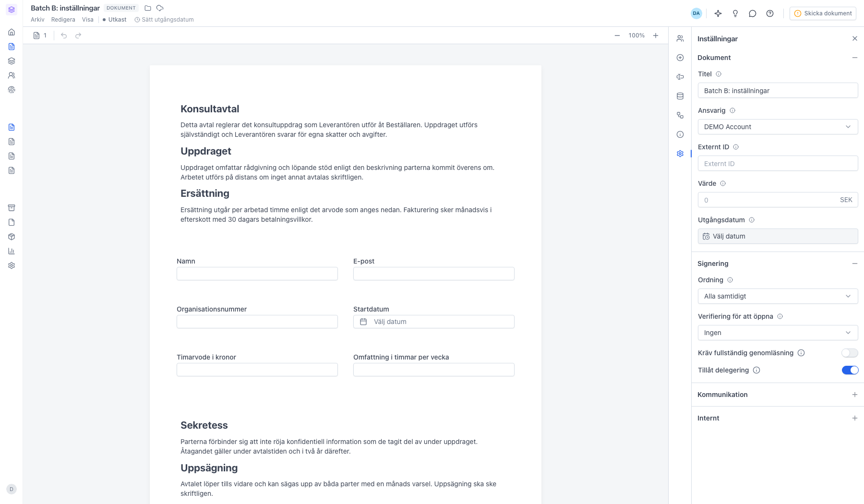Click Sätt utgångsdatum link
Screen dimensions: 864x504
(164, 20)
